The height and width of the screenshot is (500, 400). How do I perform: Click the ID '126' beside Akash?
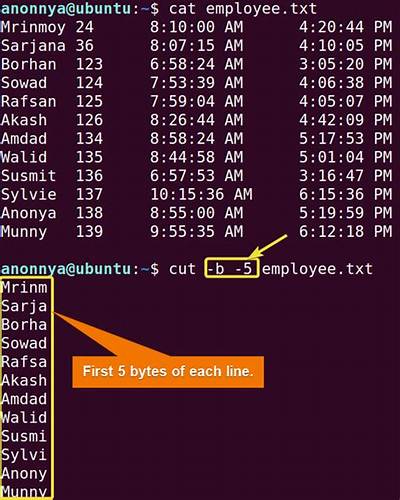pos(89,120)
